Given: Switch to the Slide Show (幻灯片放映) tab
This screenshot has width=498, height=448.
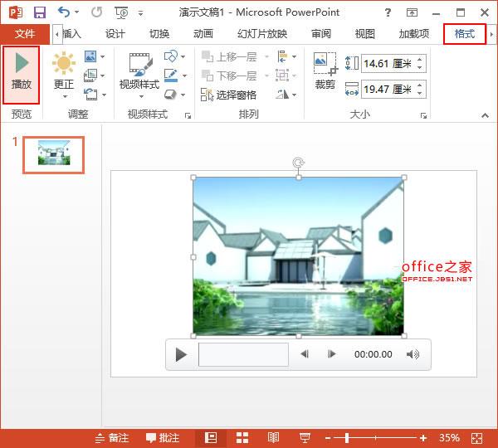Looking at the screenshot, I should [262, 34].
